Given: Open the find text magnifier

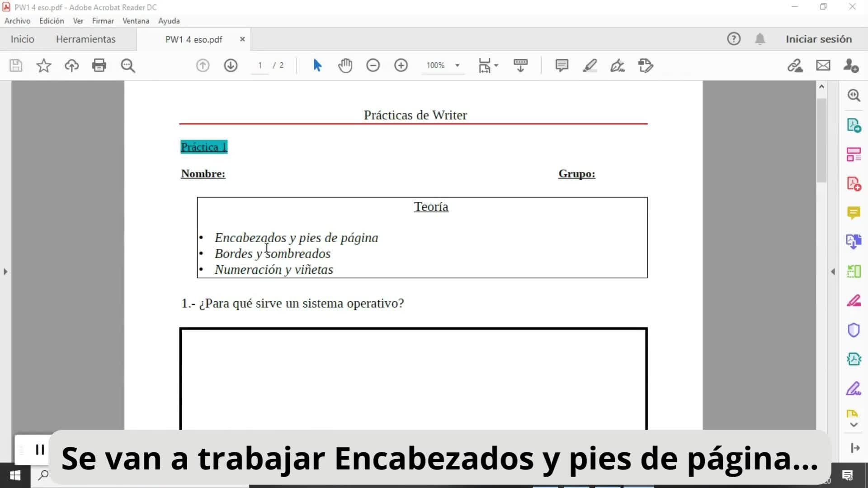Looking at the screenshot, I should (x=128, y=66).
